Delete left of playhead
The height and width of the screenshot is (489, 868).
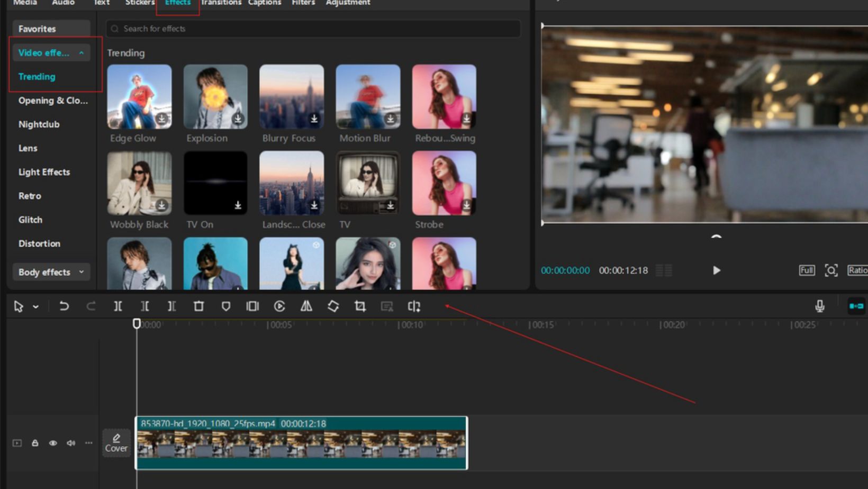(x=145, y=306)
